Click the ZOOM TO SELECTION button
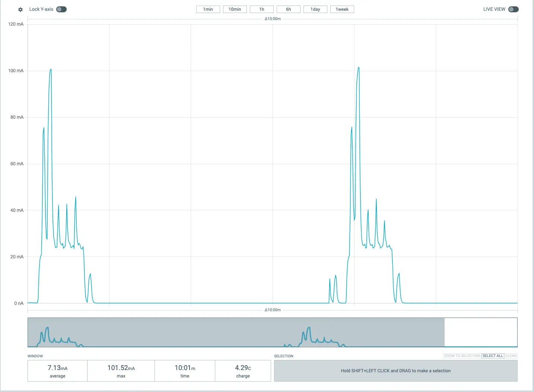The width and height of the screenshot is (534, 392). click(462, 356)
